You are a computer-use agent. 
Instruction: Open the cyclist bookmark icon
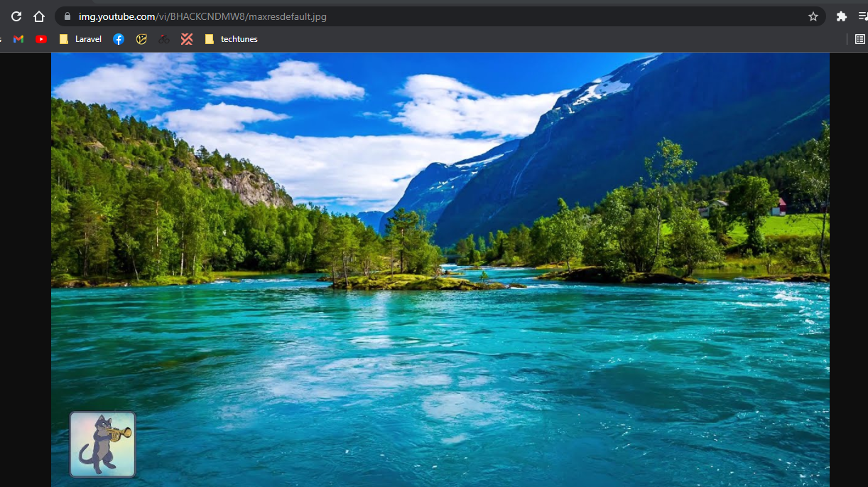tap(164, 39)
